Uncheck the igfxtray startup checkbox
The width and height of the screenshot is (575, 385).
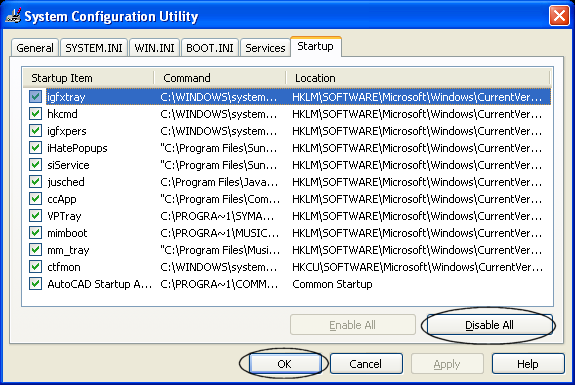(36, 97)
